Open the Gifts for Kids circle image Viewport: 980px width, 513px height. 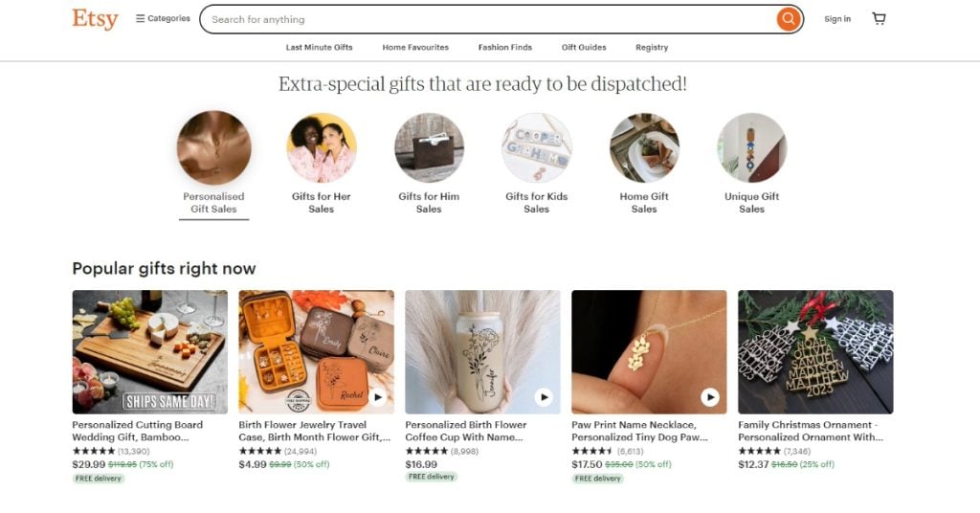coord(537,148)
